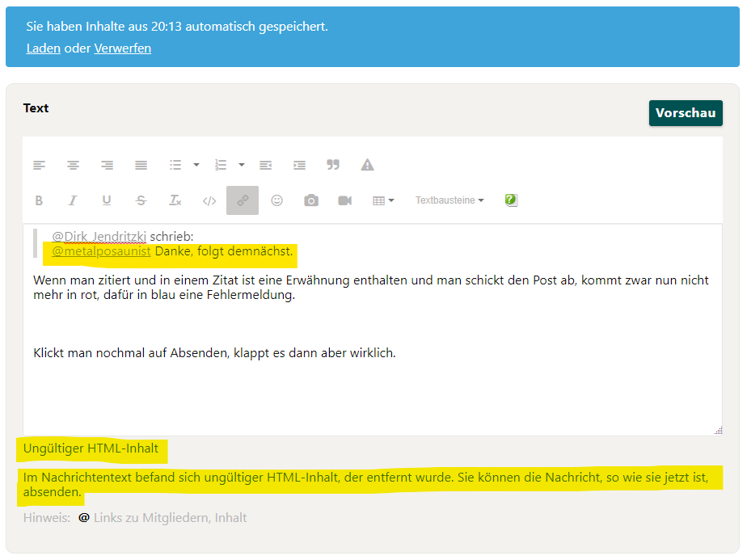This screenshot has height=560, width=747.
Task: Click the Vorschau button
Action: (x=685, y=113)
